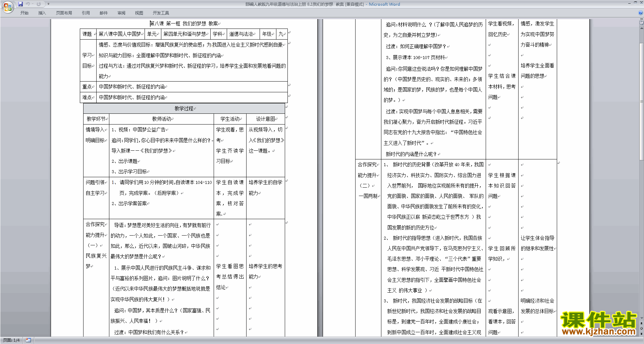Click the text 过渡：如何正确理解中国梦？
The width and height of the screenshot is (644, 344).
[x=416, y=46]
